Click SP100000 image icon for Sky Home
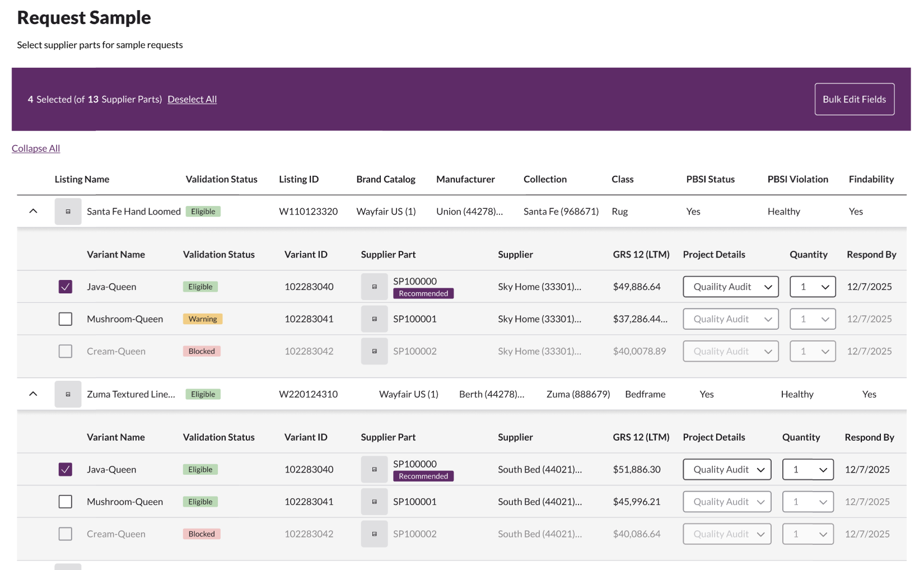The width and height of the screenshot is (924, 570). (x=374, y=287)
